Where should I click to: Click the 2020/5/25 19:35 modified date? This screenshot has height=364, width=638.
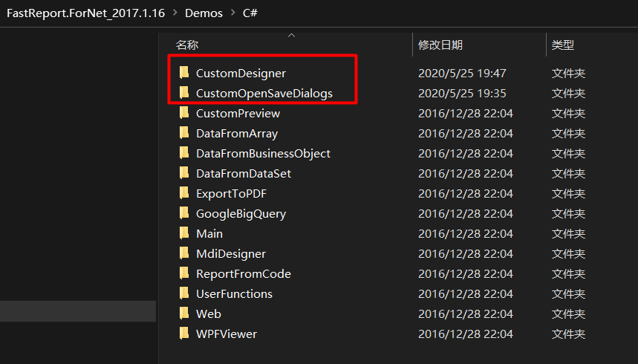462,94
